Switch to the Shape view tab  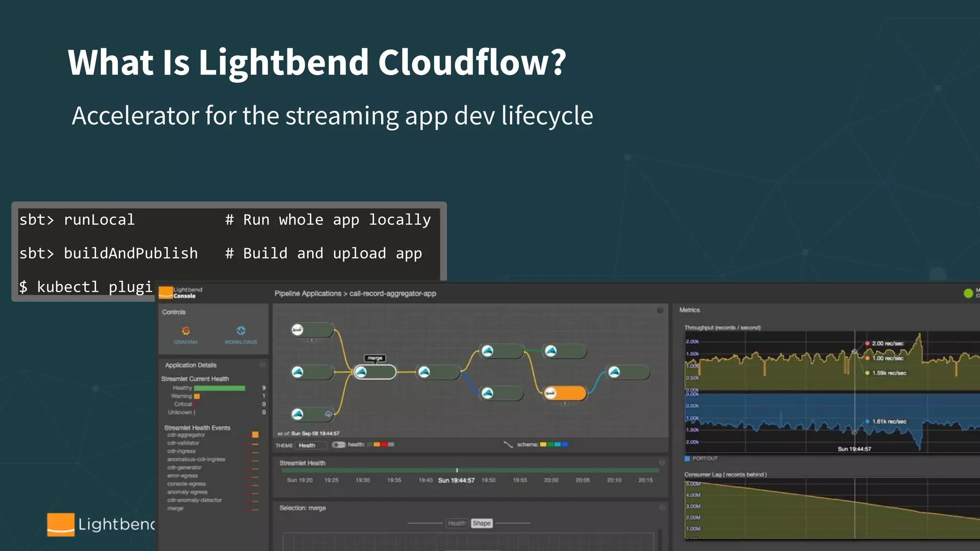point(481,523)
